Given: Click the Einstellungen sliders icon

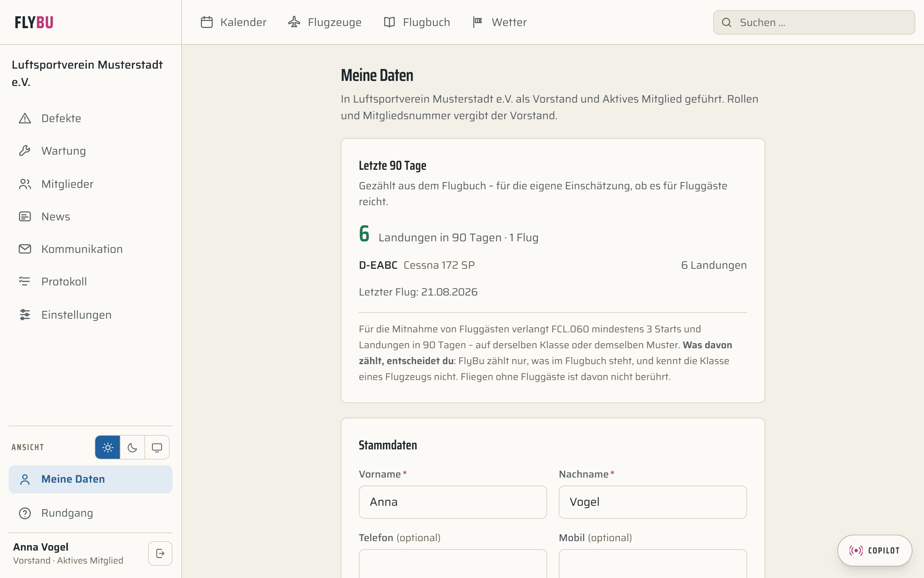Looking at the screenshot, I should click(x=25, y=315).
